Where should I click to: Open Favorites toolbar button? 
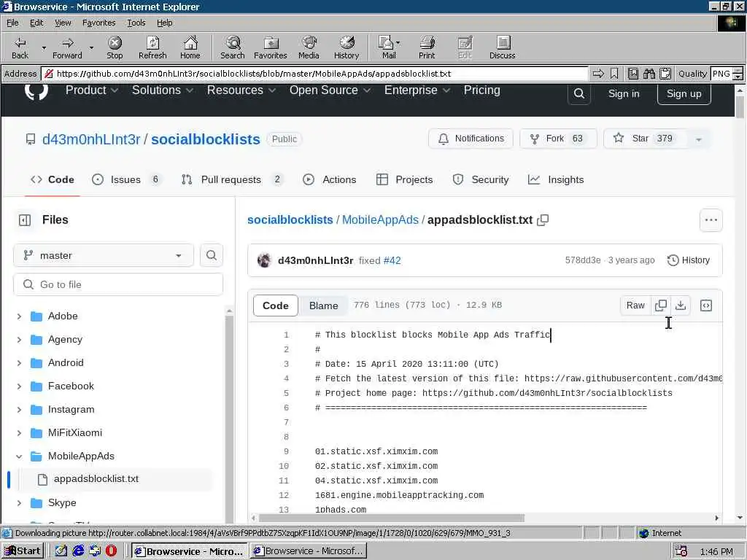271,47
